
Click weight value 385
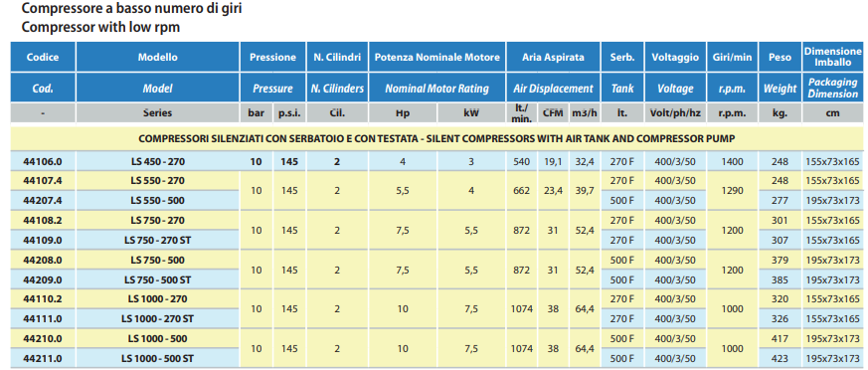(780, 279)
